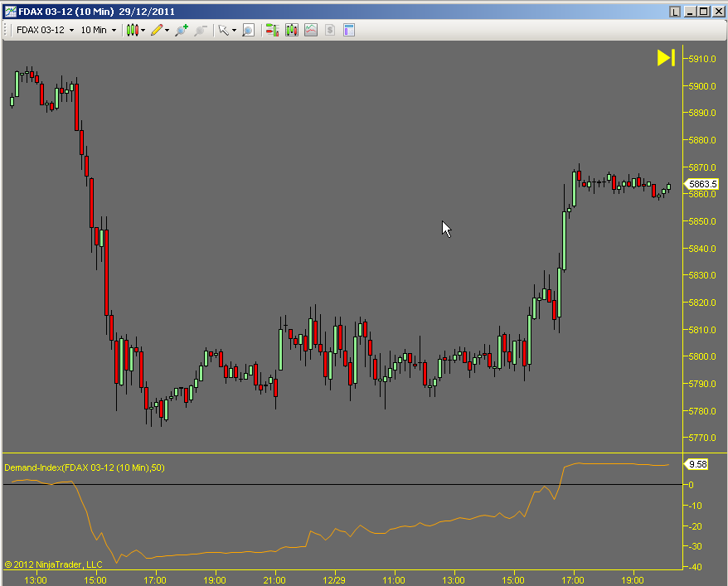728x586 pixels.
Task: Click the 5863.5 current price marker
Action: (701, 184)
